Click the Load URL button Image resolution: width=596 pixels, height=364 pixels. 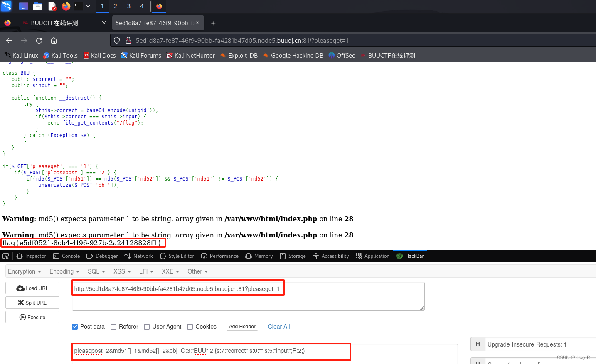32,288
